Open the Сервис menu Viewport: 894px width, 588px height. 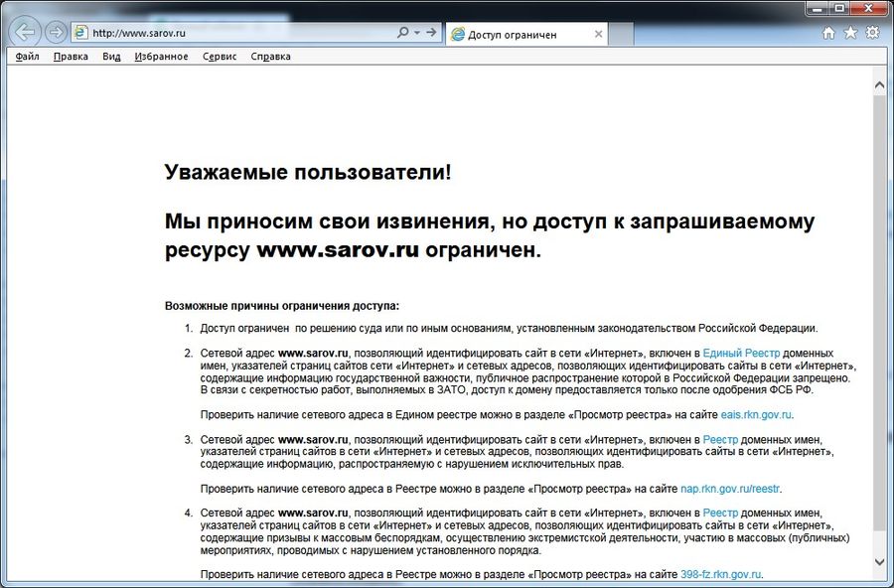(220, 57)
